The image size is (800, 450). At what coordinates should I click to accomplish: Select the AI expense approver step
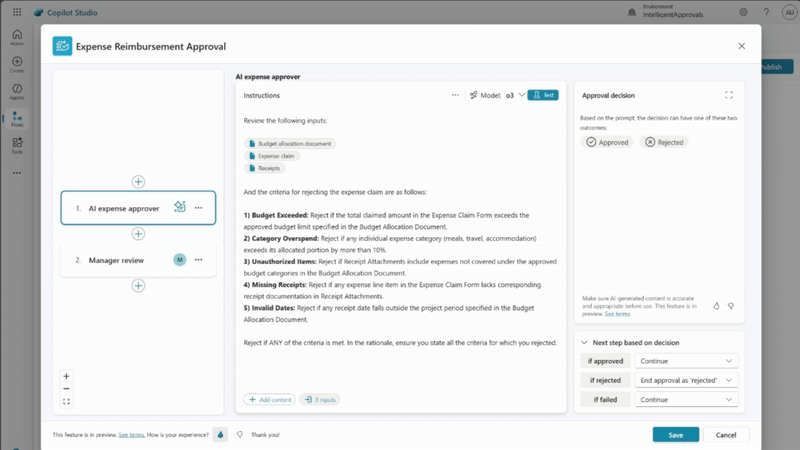(124, 208)
